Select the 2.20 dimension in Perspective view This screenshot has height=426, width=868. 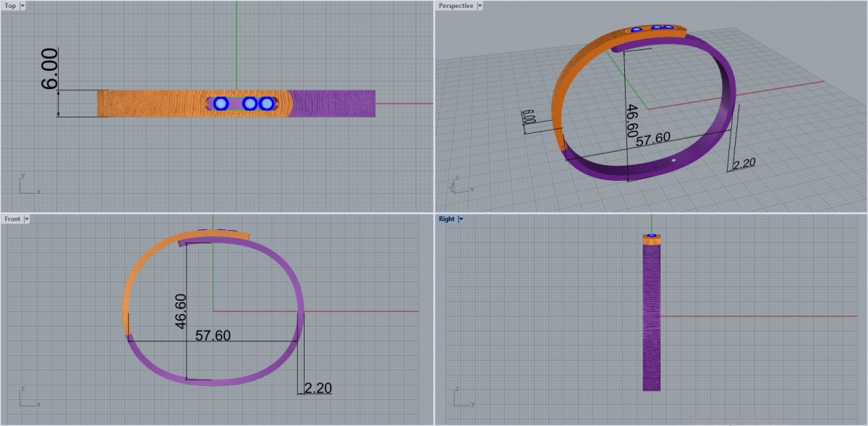[x=744, y=163]
